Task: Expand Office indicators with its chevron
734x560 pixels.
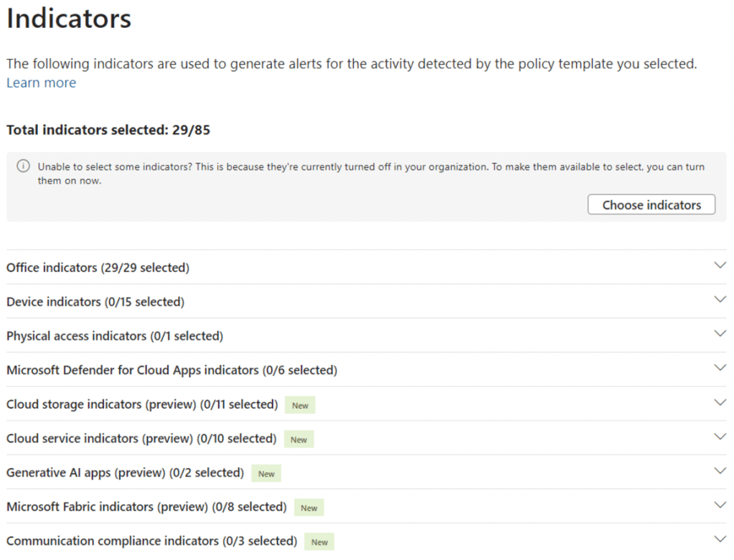Action: pyautogui.click(x=720, y=265)
